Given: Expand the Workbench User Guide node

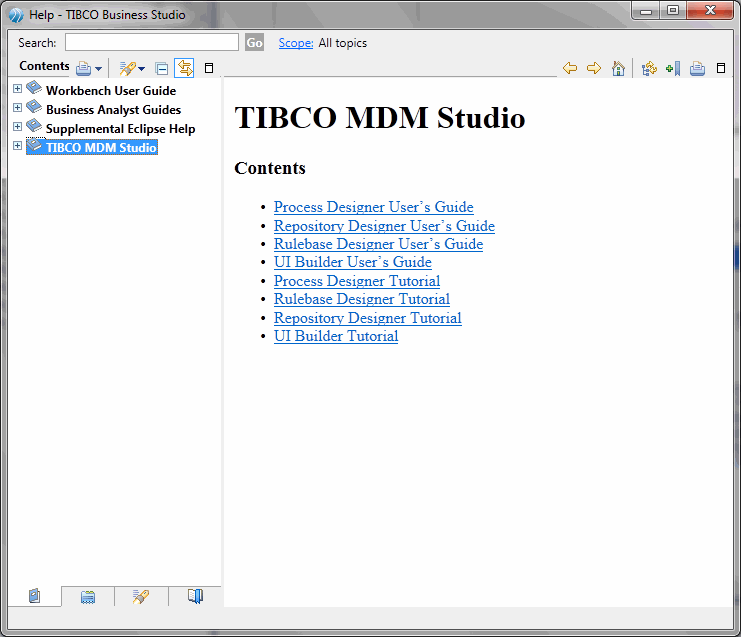Looking at the screenshot, I should point(17,89).
